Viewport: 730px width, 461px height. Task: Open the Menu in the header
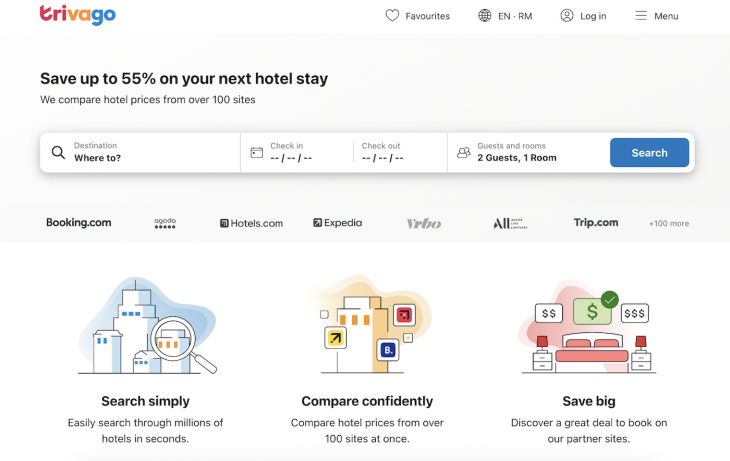point(666,16)
